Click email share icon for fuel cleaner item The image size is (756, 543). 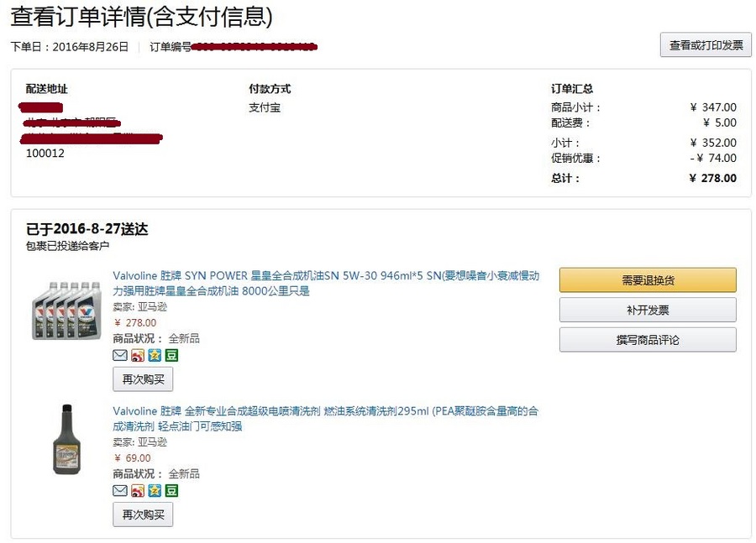pyautogui.click(x=119, y=491)
